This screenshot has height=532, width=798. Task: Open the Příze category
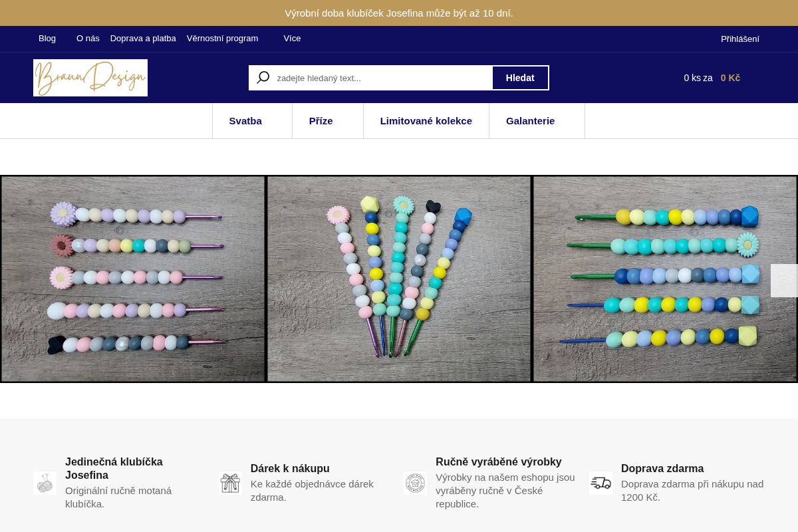point(321,121)
